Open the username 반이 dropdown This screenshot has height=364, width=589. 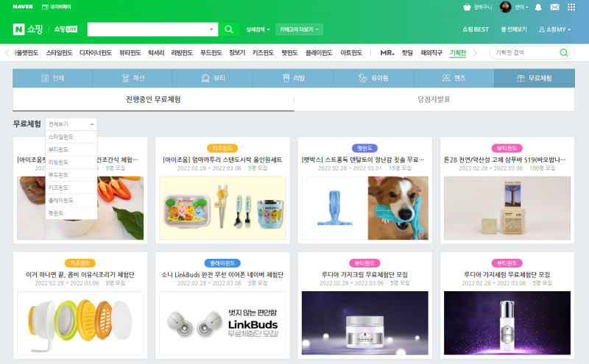click(x=521, y=7)
